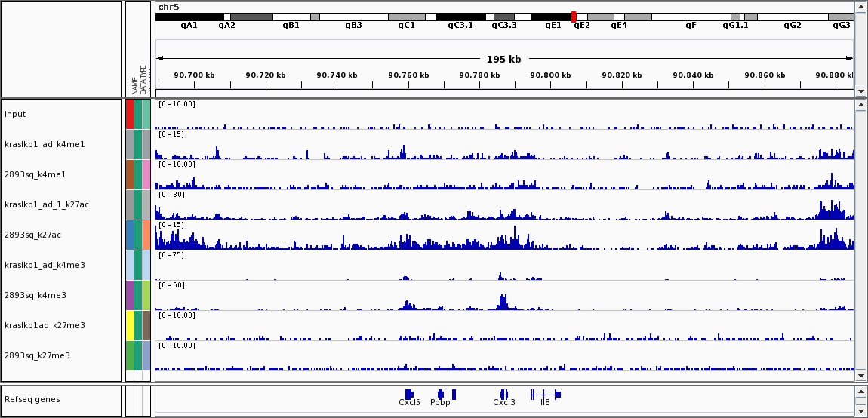Select the kraslkb1_ad_k4me3 track label

pyautogui.click(x=45, y=265)
